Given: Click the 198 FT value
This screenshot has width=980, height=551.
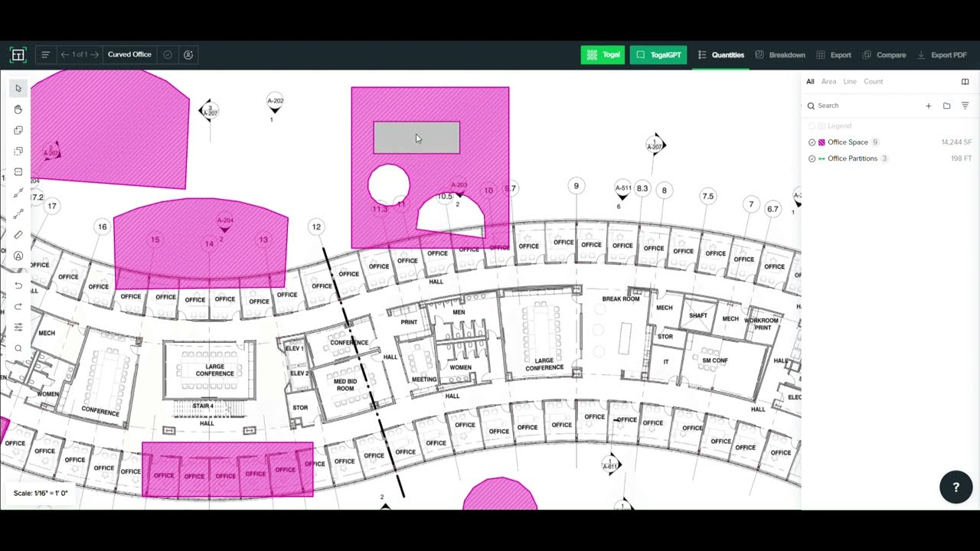Looking at the screenshot, I should 962,158.
